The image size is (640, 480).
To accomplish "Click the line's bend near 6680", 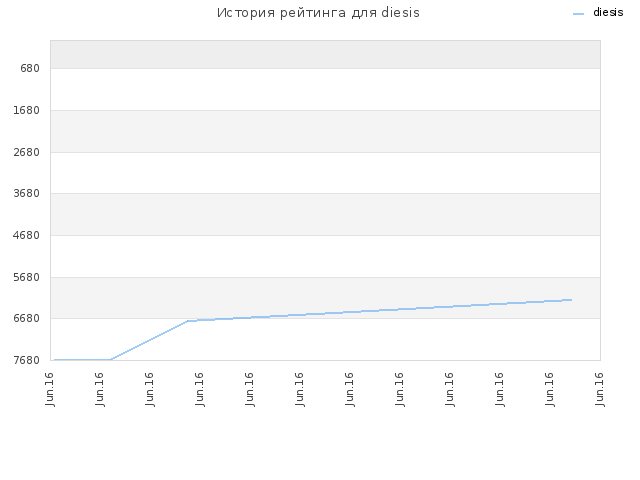I will [188, 321].
